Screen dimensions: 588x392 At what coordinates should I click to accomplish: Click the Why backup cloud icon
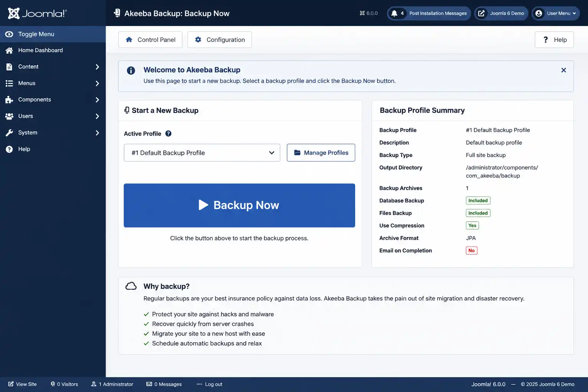pos(131,286)
